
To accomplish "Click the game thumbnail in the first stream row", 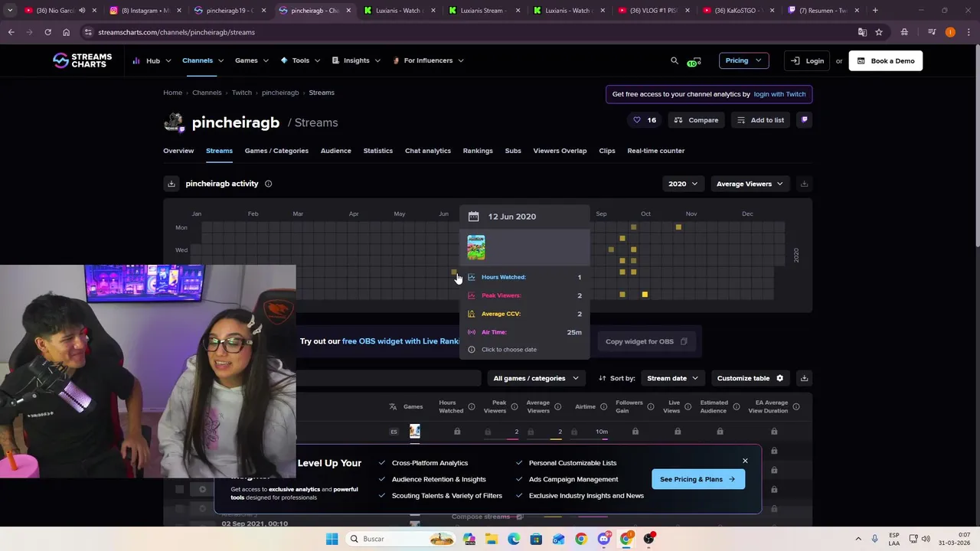I will pyautogui.click(x=414, y=432).
